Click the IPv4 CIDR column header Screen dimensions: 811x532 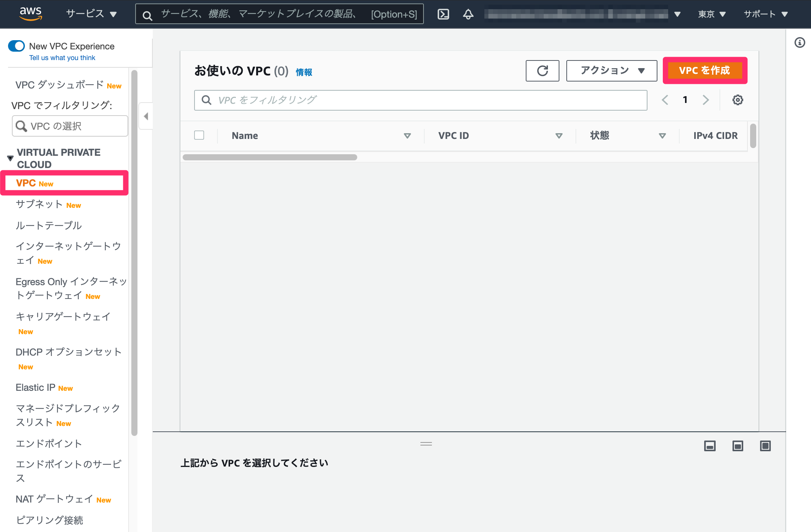coord(715,135)
